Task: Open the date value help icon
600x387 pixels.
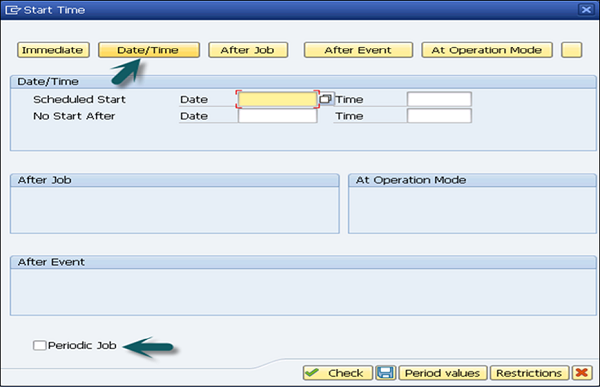Action: point(325,99)
